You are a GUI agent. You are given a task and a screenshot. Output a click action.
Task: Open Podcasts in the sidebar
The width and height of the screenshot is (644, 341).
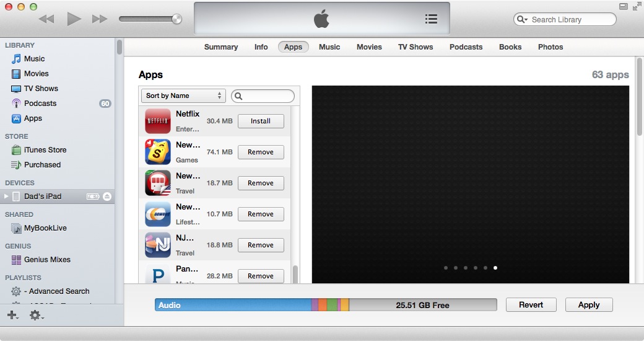[x=40, y=104]
